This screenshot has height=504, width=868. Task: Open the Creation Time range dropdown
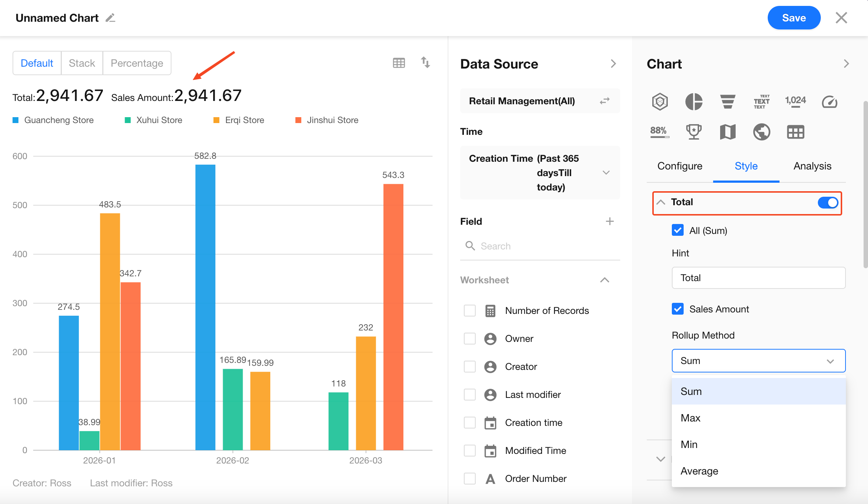[x=606, y=172]
